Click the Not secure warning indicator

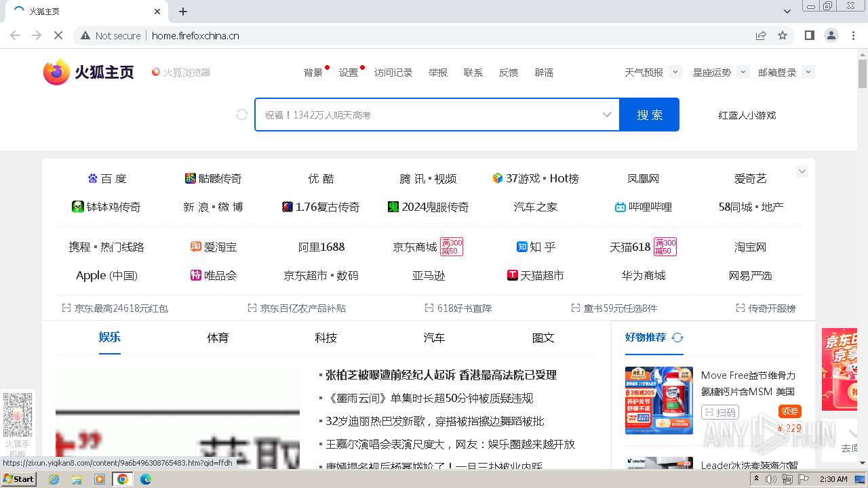click(x=111, y=35)
